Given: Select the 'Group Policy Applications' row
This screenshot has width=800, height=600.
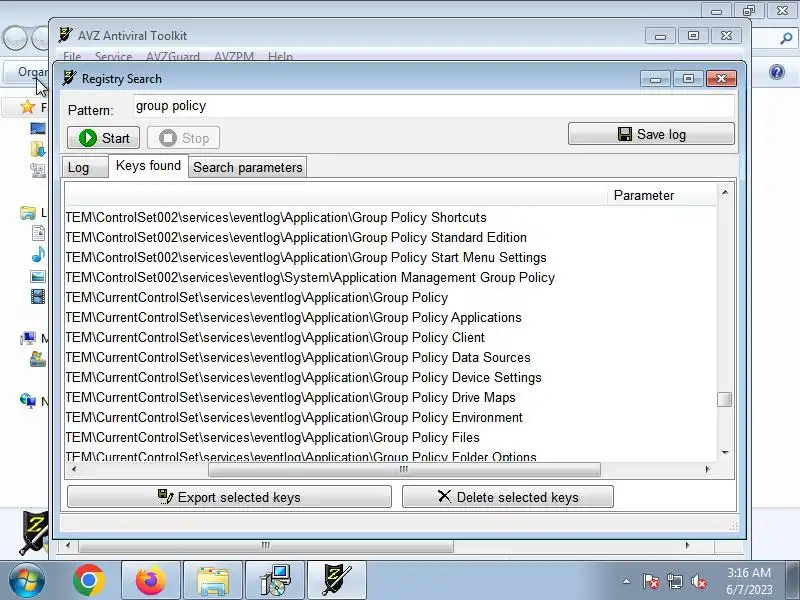Looking at the screenshot, I should 390,317.
